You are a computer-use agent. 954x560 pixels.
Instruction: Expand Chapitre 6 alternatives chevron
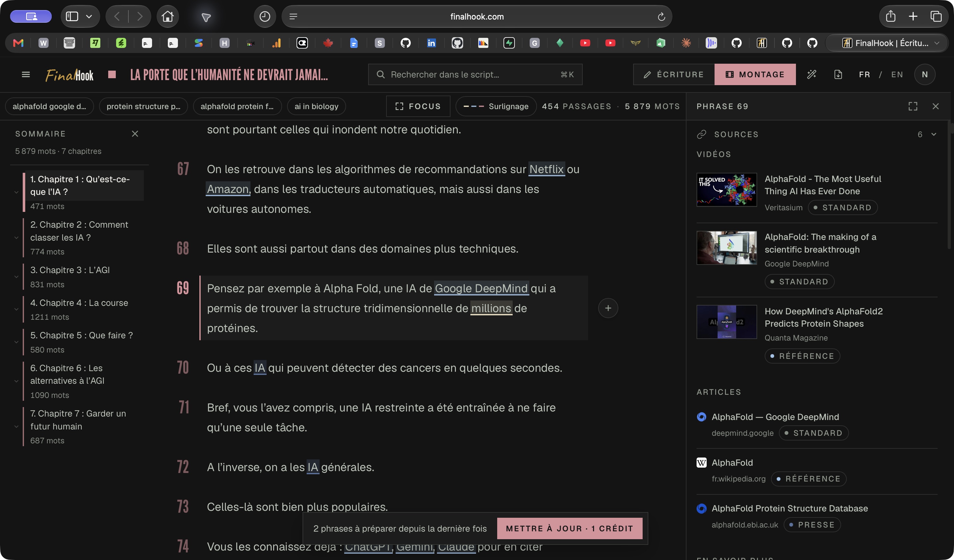tap(16, 381)
